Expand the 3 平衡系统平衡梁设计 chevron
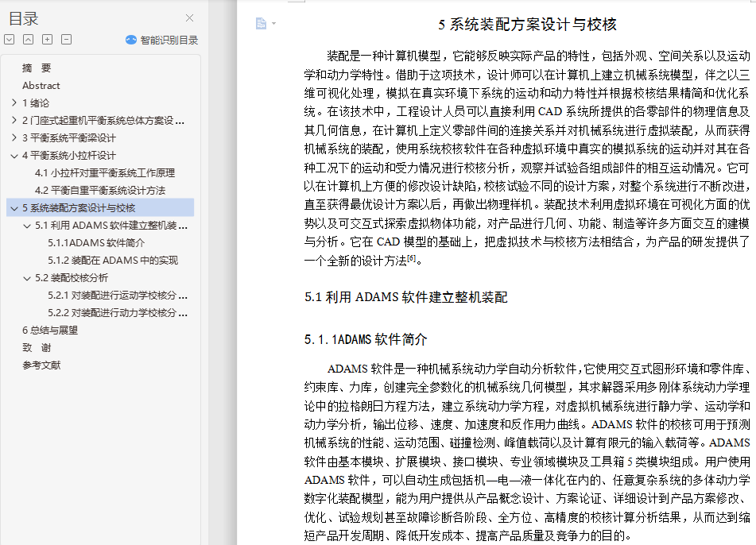The image size is (756, 545). (x=14, y=137)
